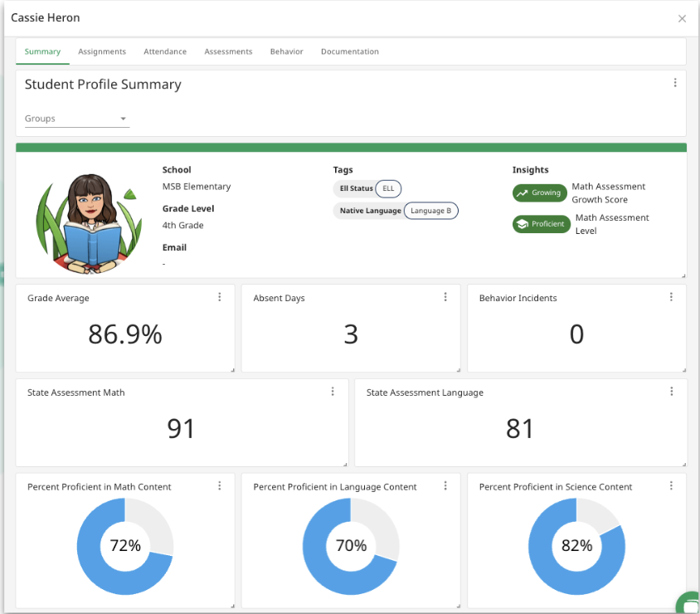Toggle the Language B native language tag

click(x=430, y=210)
